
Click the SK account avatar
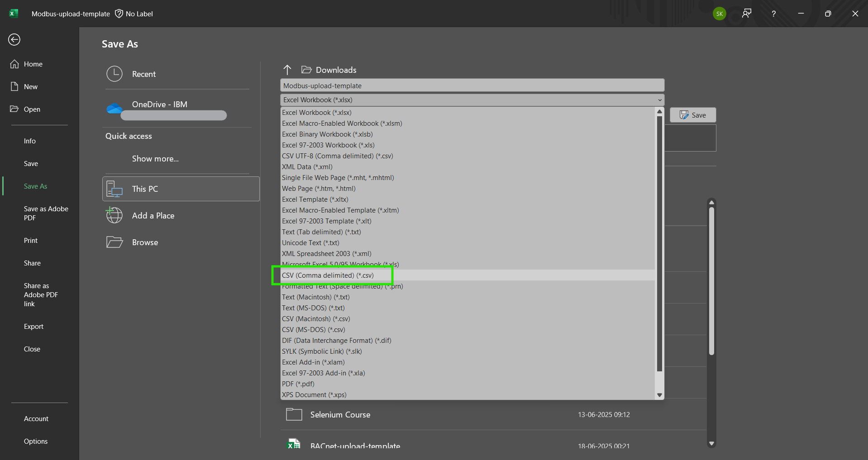[x=720, y=14]
